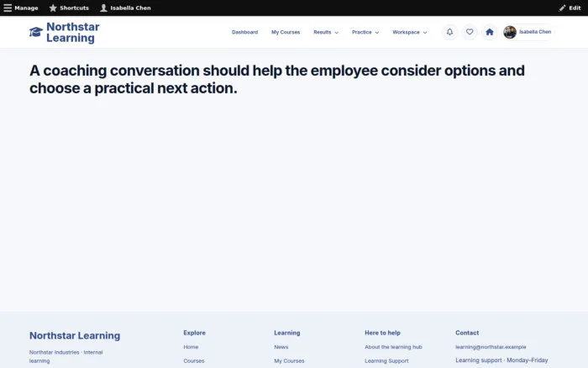Expand the Practice dropdown
This screenshot has width=588, height=368.
coord(365,32)
